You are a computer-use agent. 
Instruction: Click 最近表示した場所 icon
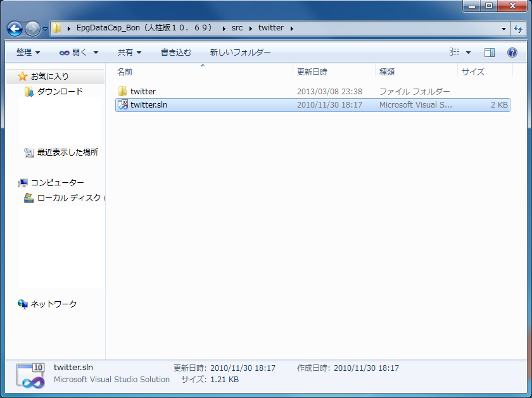(x=29, y=152)
